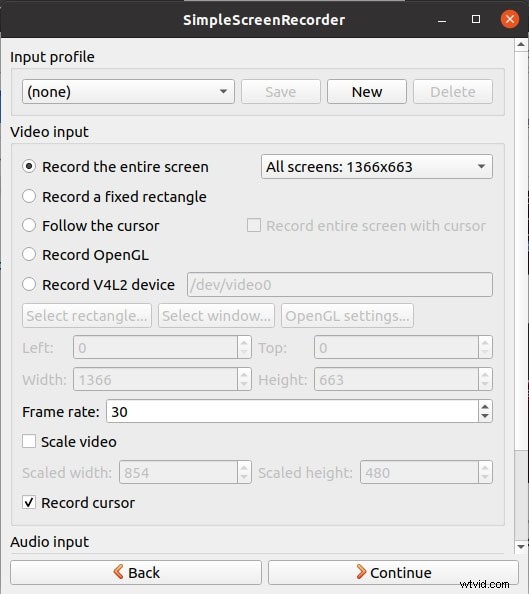Decrease Height value with down arrow

pos(485,385)
